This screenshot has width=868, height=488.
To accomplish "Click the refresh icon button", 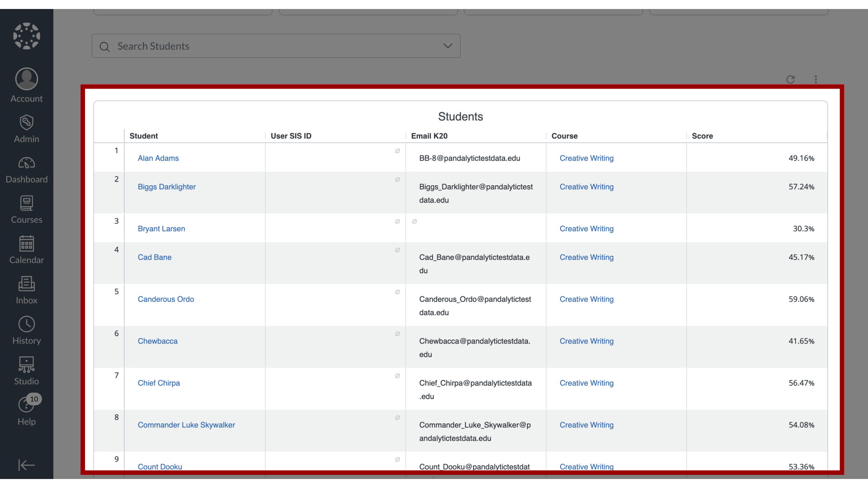I will tap(791, 79).
